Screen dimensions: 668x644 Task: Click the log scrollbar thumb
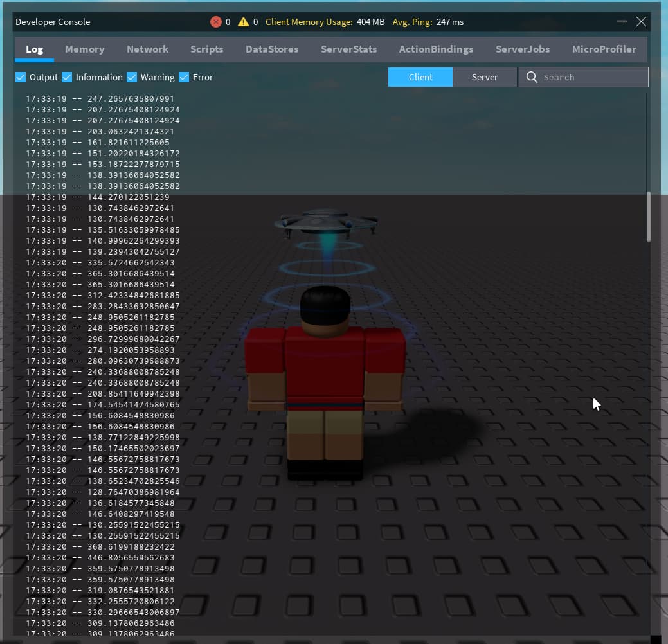tap(649, 217)
